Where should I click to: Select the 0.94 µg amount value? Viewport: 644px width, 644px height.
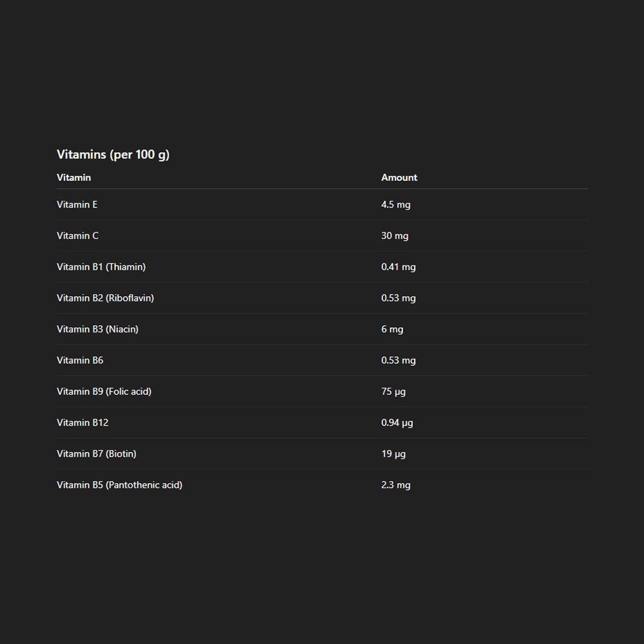click(x=397, y=422)
